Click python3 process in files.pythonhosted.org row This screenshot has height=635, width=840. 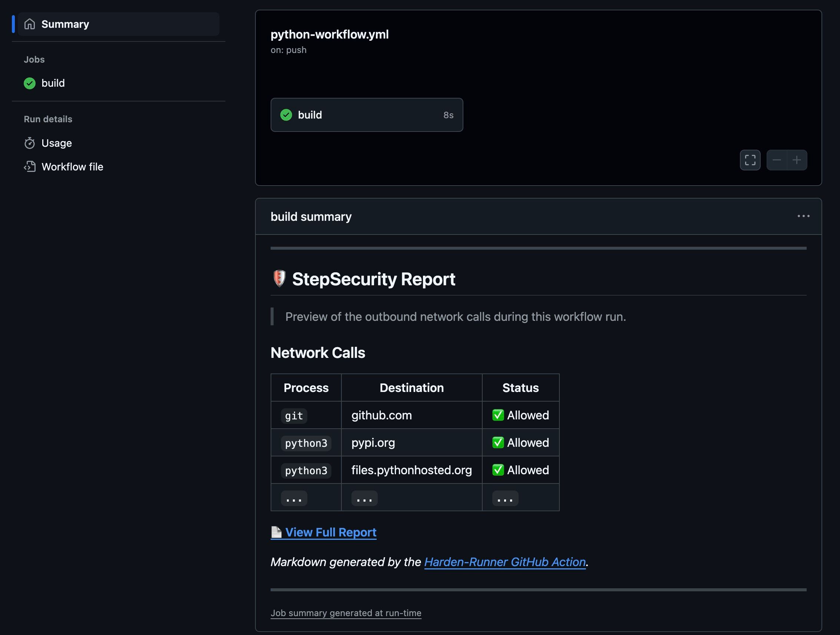306,470
